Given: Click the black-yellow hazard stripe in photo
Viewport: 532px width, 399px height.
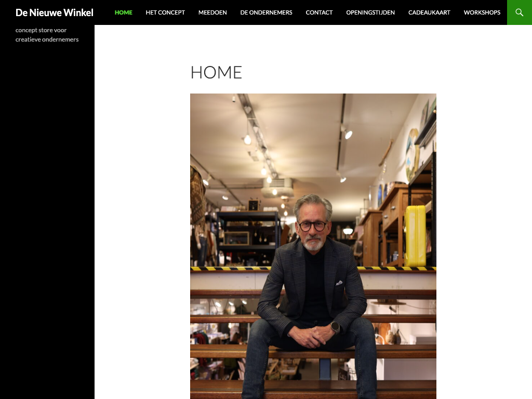Looking at the screenshot, I should tap(231, 269).
